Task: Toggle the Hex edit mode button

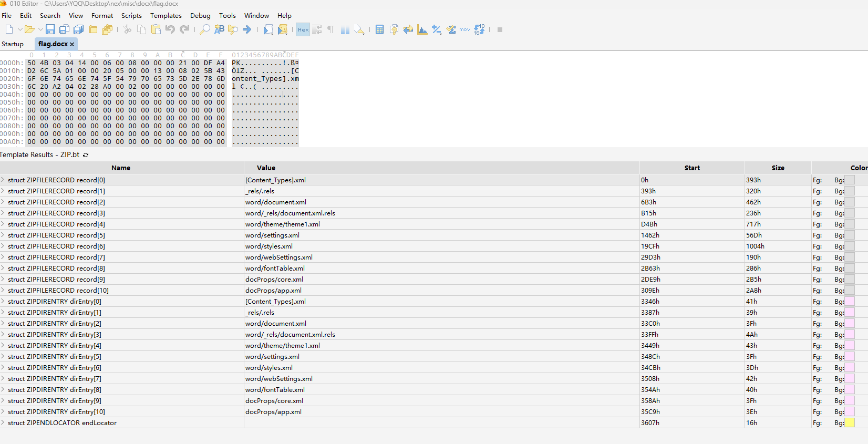Action: tap(303, 29)
